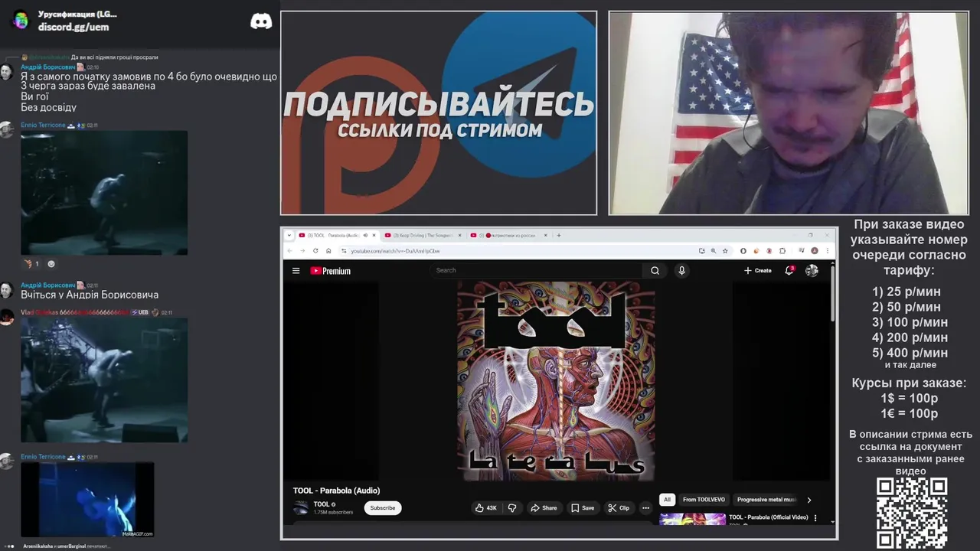Click the smiley add-reaction icon
This screenshot has height=551, width=980.
click(x=51, y=264)
